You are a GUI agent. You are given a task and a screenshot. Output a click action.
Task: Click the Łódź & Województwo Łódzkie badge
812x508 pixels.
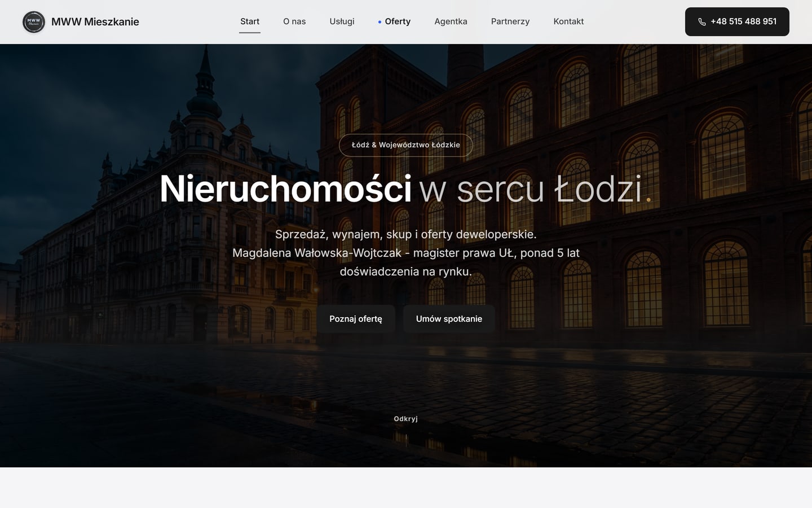point(406,145)
